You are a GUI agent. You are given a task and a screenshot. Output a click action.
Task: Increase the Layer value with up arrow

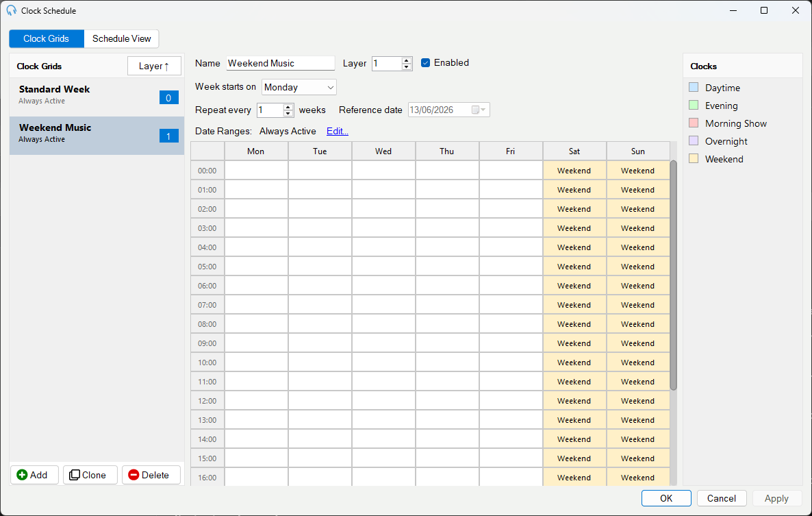point(407,60)
